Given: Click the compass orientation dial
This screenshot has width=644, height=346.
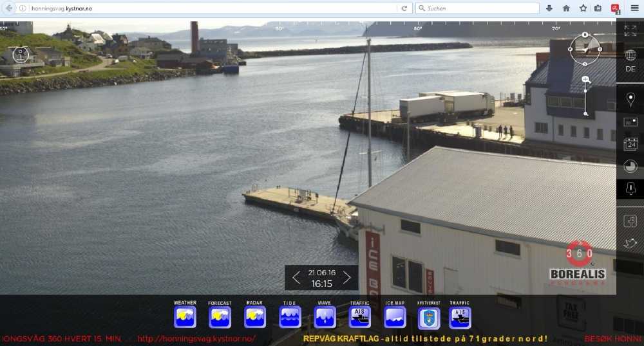Looking at the screenshot, I should pos(585,49).
